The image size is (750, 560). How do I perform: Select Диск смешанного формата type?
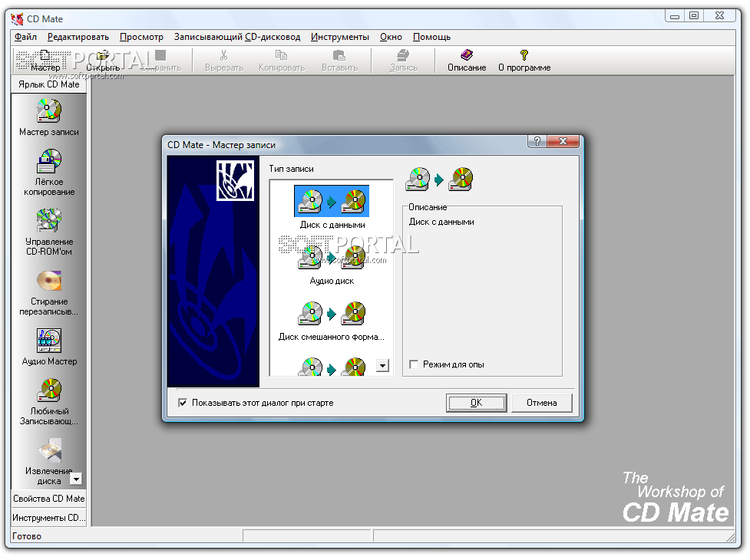click(332, 321)
